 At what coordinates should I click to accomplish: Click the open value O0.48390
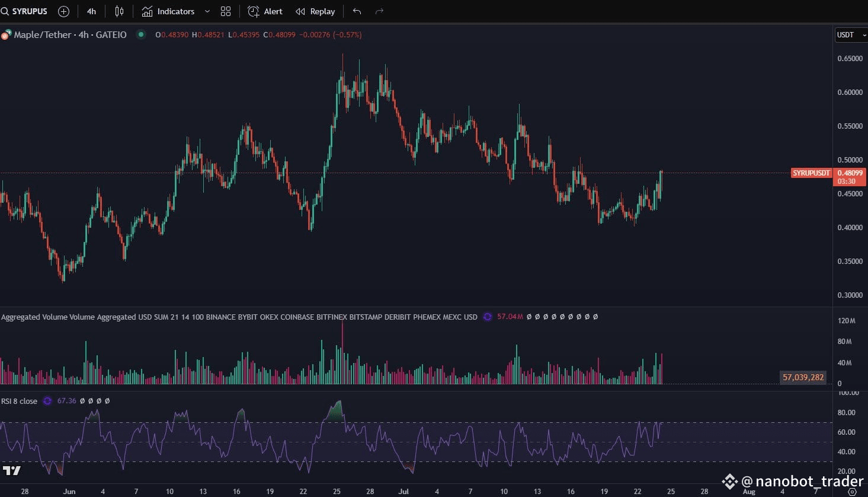pyautogui.click(x=172, y=34)
